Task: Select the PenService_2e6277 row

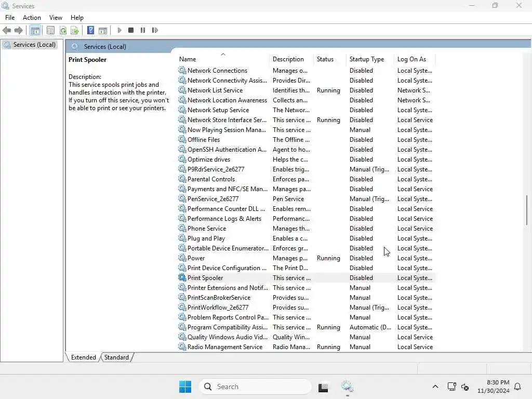Action: pos(306,199)
